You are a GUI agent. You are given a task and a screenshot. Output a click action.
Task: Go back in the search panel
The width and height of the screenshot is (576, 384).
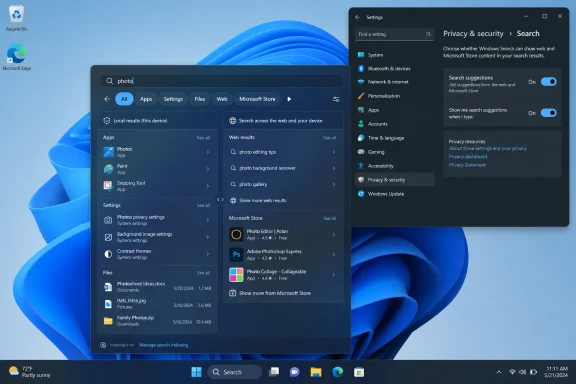click(107, 99)
